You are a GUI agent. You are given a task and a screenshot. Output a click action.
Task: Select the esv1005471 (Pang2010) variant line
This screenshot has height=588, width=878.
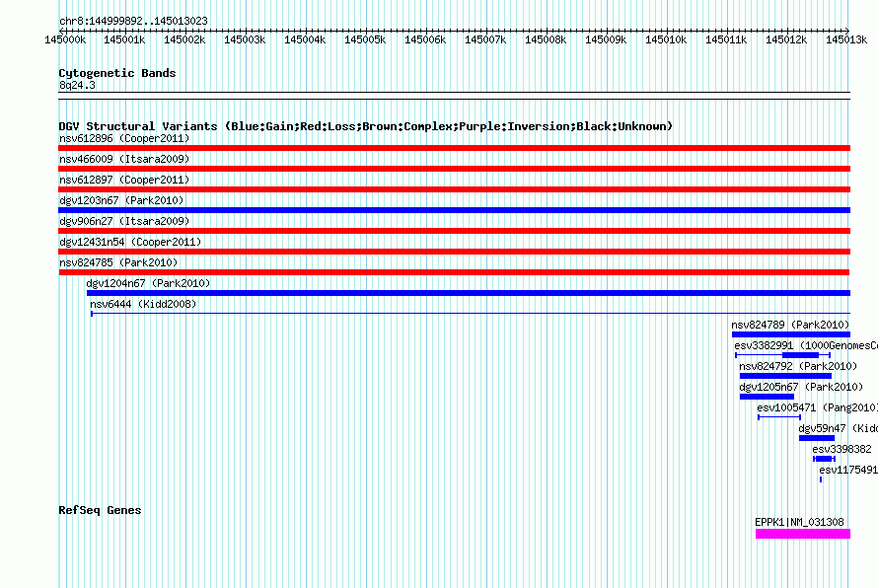coord(779,417)
